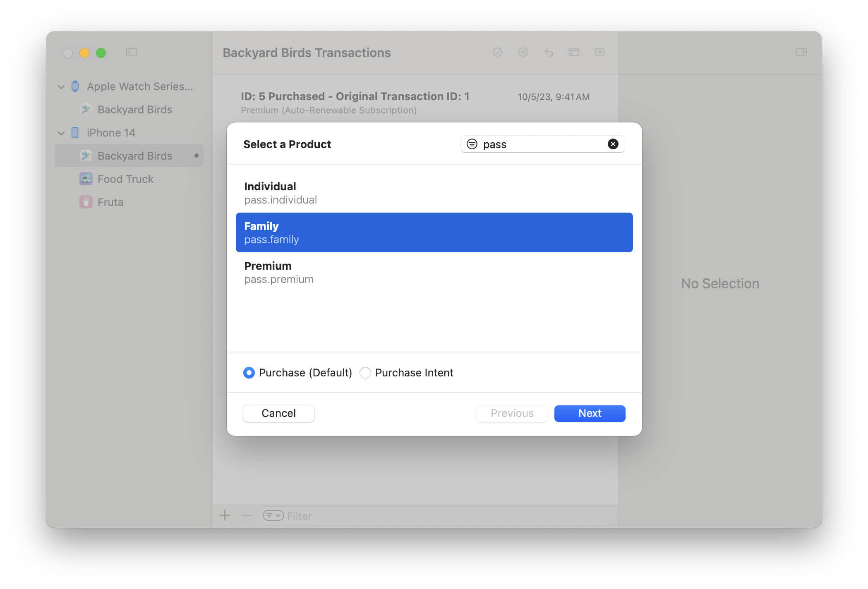Select Purchase Intent radio button

pyautogui.click(x=365, y=373)
